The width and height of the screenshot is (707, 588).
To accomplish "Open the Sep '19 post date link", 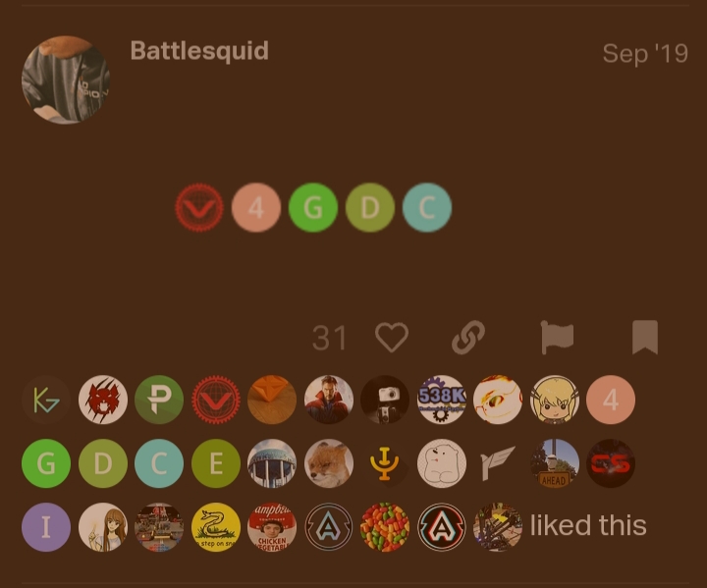I will pyautogui.click(x=645, y=54).
